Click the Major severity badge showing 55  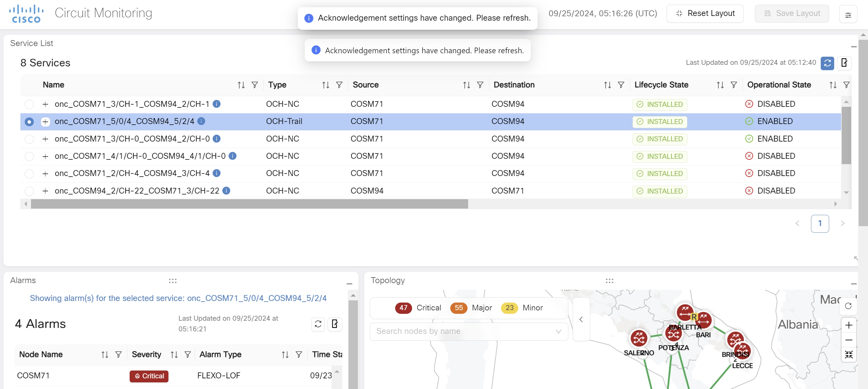459,308
